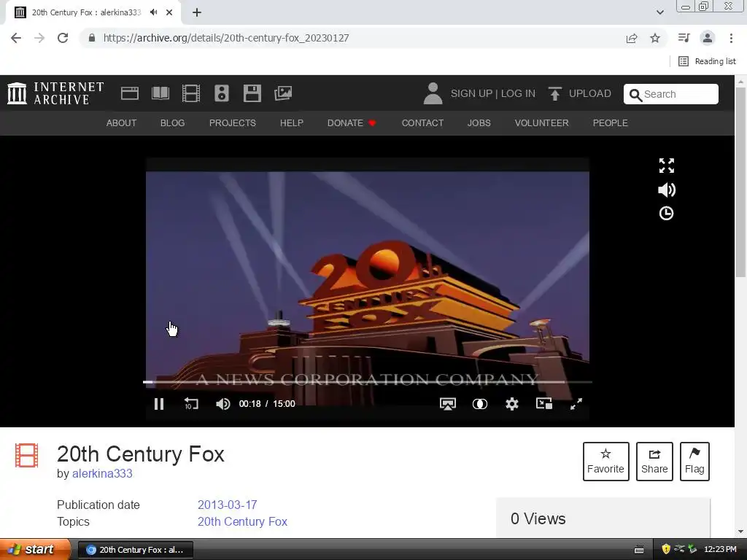Open the JOBS menu item
The image size is (747, 560).
tap(479, 122)
